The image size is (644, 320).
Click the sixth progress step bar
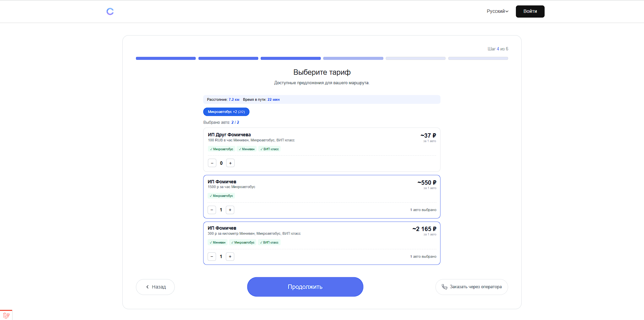[x=478, y=59]
